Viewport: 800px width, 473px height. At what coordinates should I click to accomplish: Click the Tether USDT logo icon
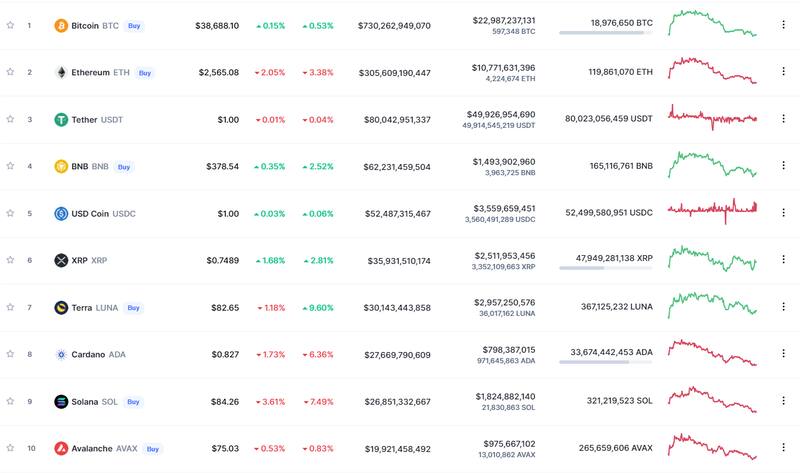pos(61,119)
